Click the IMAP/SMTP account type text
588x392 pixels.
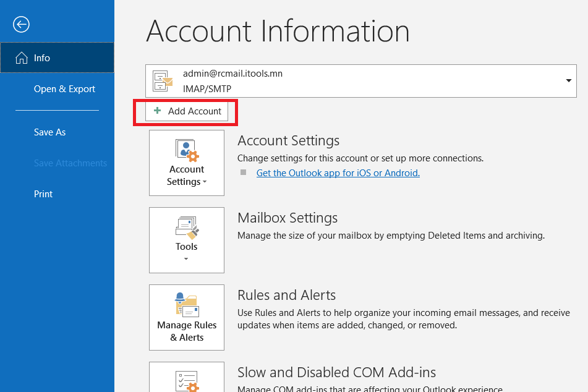point(207,89)
